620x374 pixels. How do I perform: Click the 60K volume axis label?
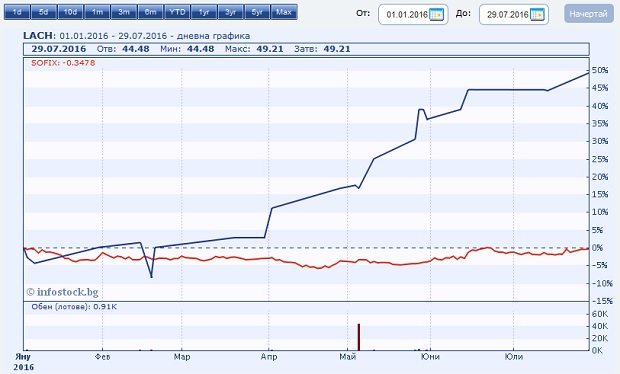[x=600, y=314]
